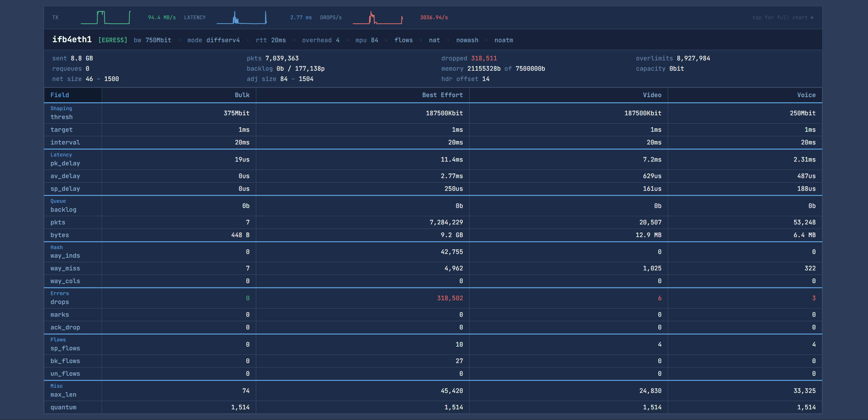
Task: Click the Shaping thresh row label
Action: pos(61,117)
